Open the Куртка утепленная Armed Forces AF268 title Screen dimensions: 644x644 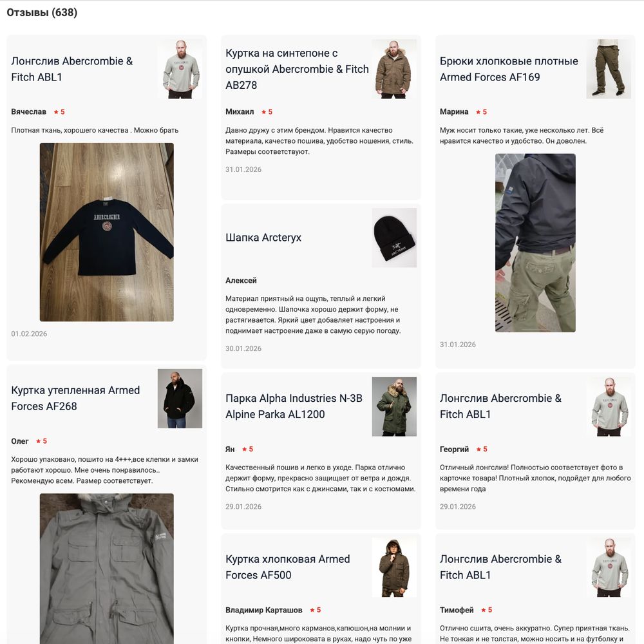tap(75, 398)
